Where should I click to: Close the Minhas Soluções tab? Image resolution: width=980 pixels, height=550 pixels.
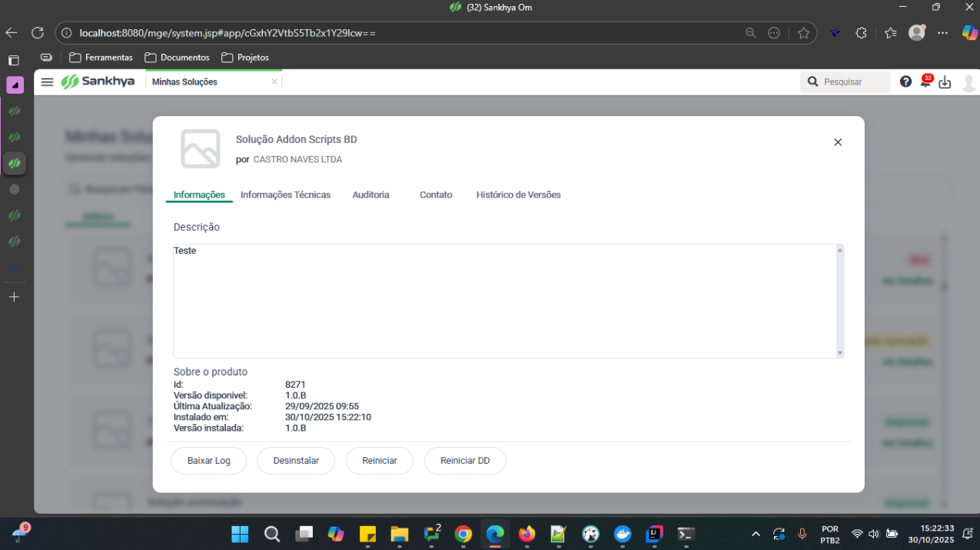274,82
